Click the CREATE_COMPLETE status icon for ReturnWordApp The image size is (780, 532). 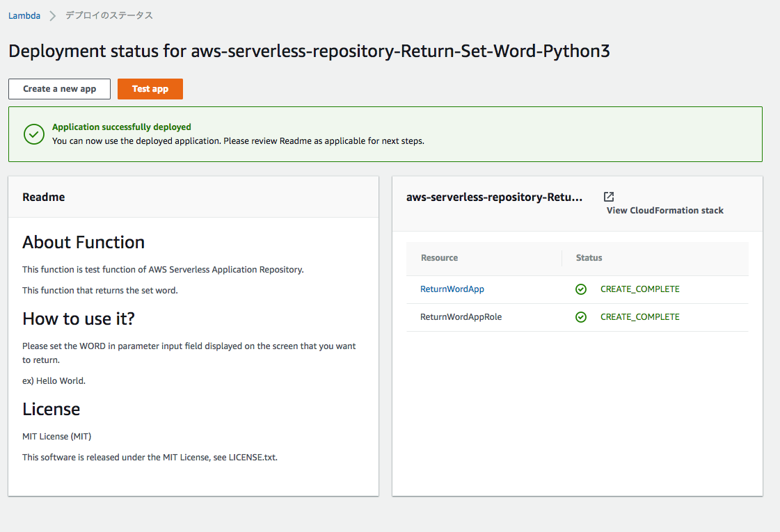[581, 289]
